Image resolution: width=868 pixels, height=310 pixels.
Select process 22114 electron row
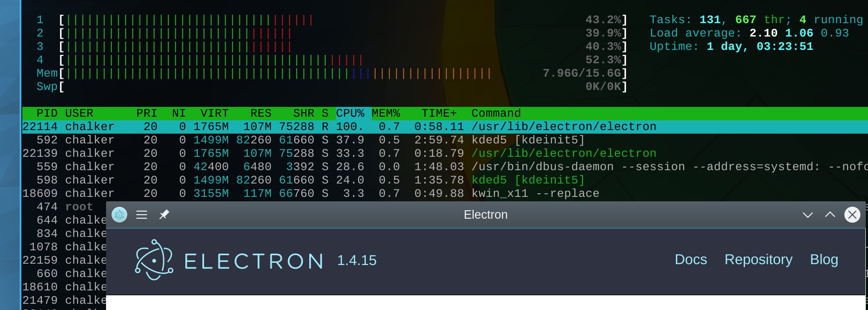click(x=445, y=126)
